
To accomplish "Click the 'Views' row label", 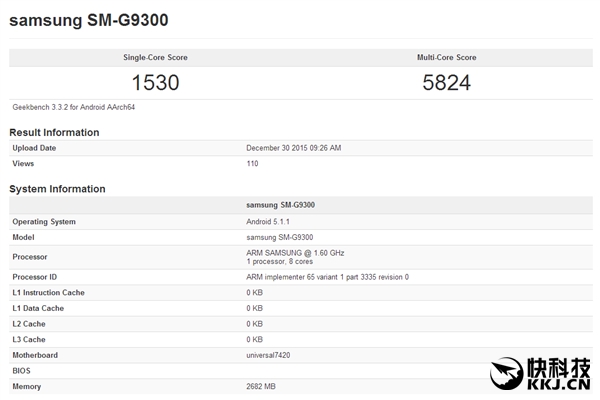I will pyautogui.click(x=23, y=164).
